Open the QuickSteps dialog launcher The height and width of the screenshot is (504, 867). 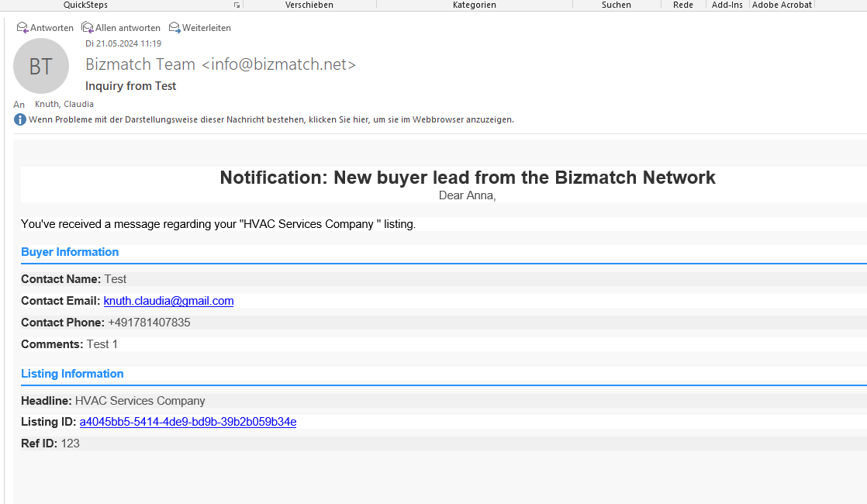coord(237,5)
